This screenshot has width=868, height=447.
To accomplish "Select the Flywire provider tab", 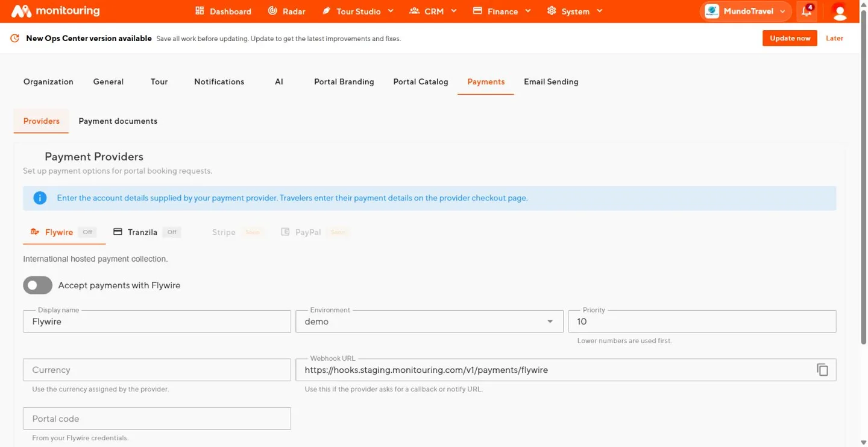I will (64, 232).
